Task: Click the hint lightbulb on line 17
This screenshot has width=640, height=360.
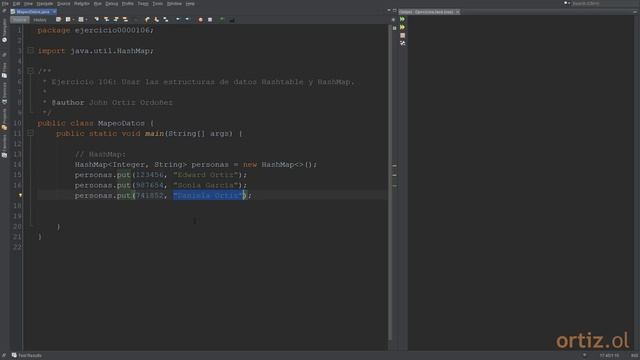Action: click(20, 196)
